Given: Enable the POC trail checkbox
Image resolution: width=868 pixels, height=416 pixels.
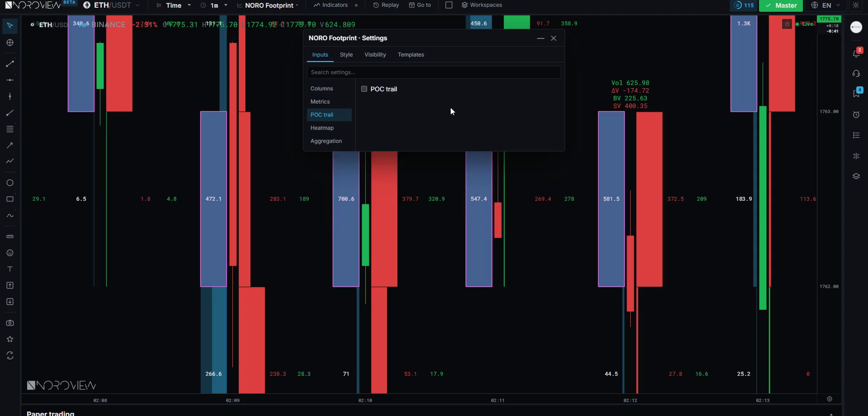Looking at the screenshot, I should [364, 89].
